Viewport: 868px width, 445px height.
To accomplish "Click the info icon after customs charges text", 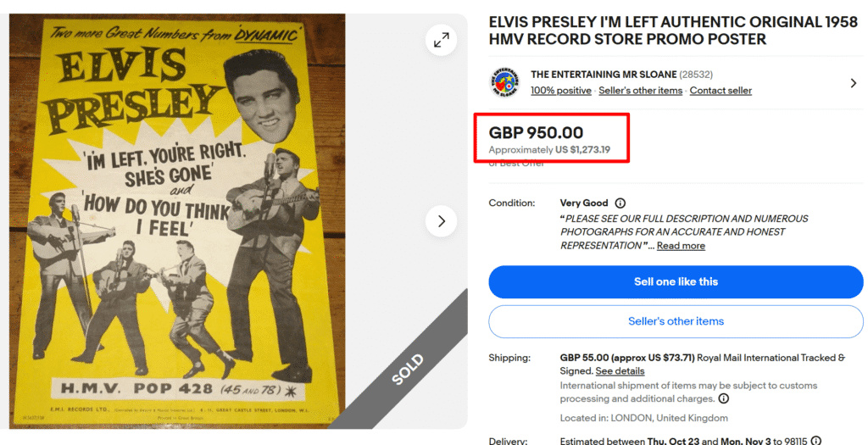I will point(723,398).
